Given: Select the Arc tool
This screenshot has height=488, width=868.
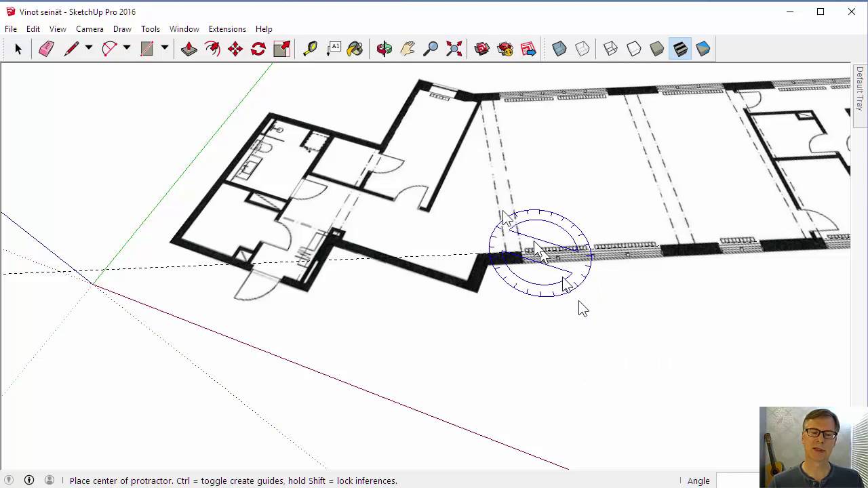Looking at the screenshot, I should tap(109, 49).
